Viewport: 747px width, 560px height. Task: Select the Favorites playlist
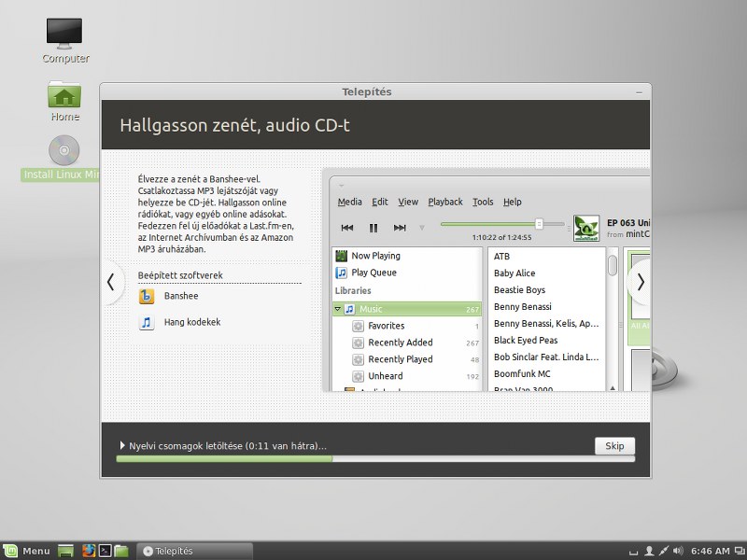(x=407, y=326)
